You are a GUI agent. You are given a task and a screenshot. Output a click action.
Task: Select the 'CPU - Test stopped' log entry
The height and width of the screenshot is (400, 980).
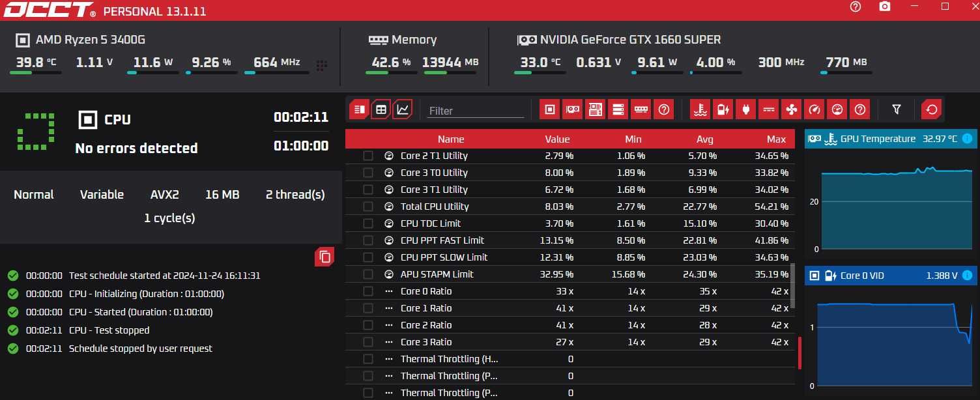[x=109, y=330]
